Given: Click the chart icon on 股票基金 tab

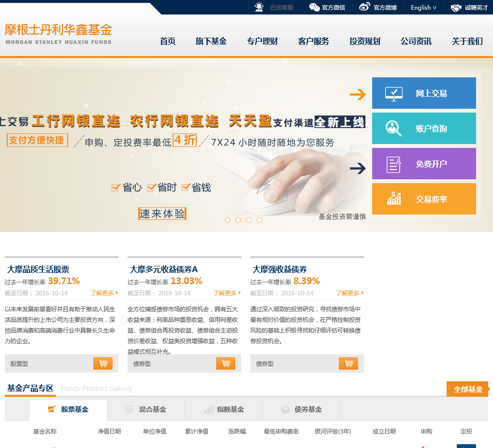Looking at the screenshot, I should [x=52, y=409].
